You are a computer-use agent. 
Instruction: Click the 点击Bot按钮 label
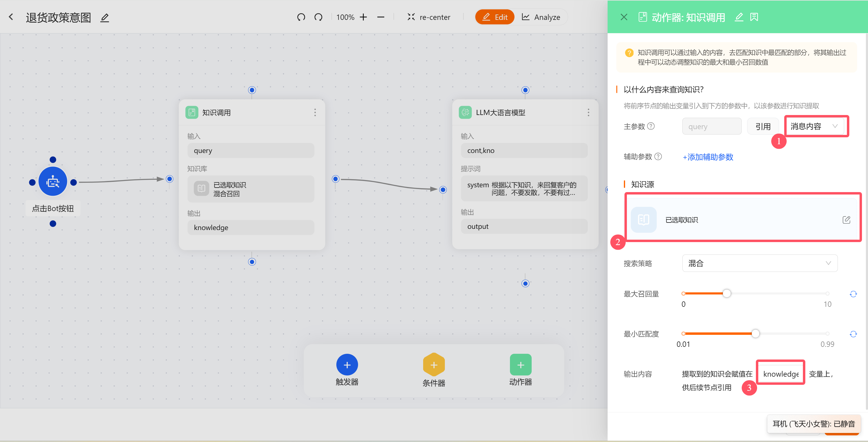(x=53, y=208)
